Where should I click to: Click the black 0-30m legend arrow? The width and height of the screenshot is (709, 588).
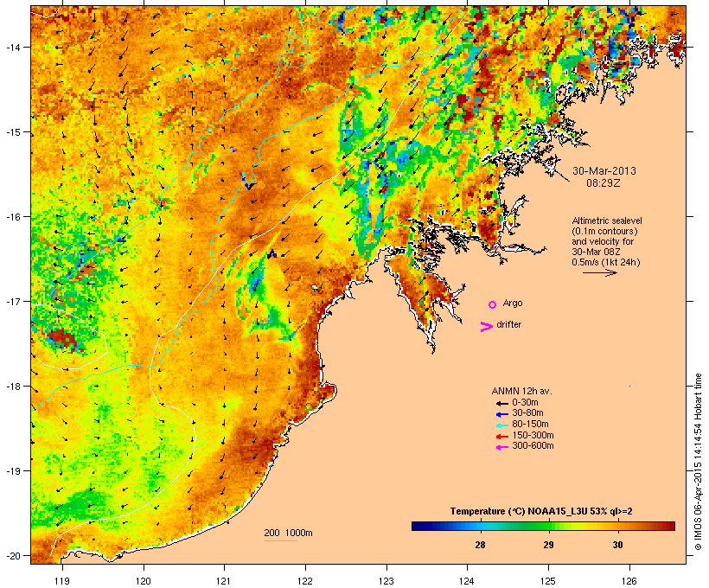click(501, 404)
